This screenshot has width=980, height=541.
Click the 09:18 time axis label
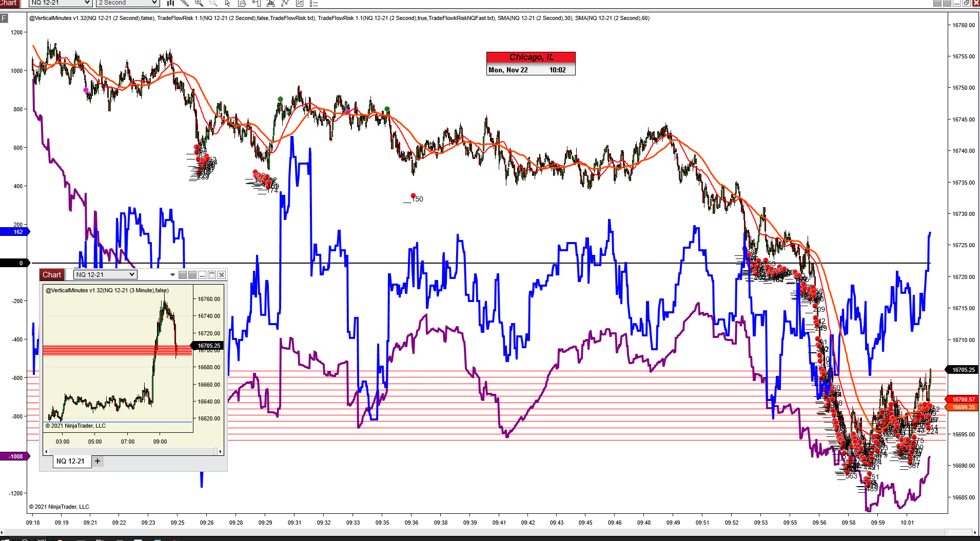point(33,523)
